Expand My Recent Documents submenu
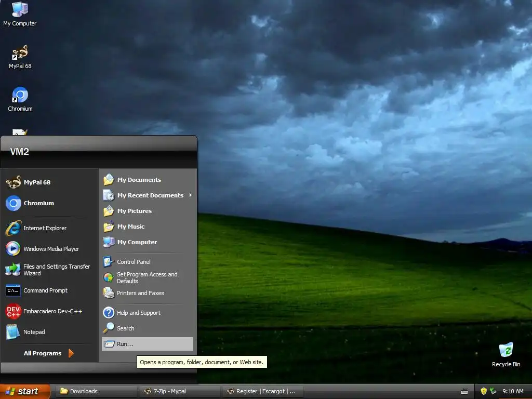 [147, 195]
